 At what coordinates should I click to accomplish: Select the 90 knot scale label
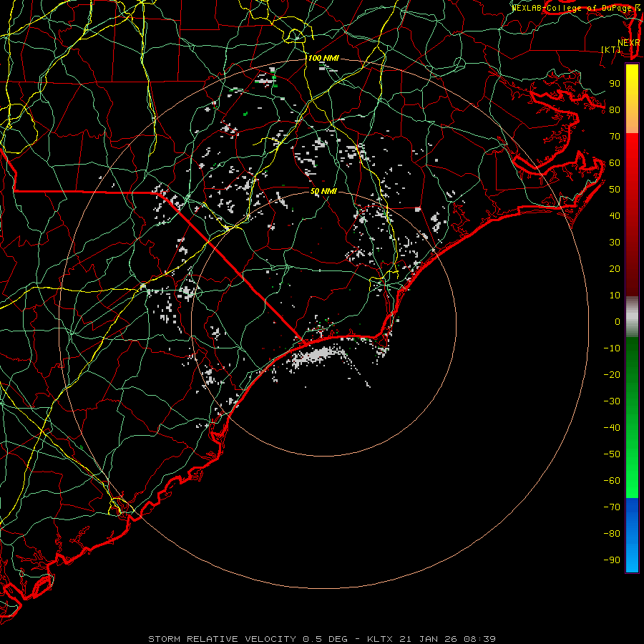coord(615,84)
